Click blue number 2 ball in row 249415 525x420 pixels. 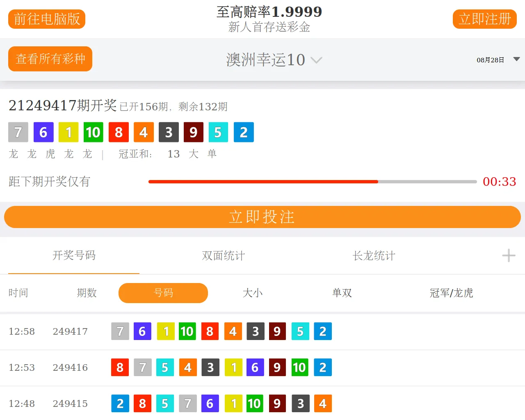click(x=120, y=404)
